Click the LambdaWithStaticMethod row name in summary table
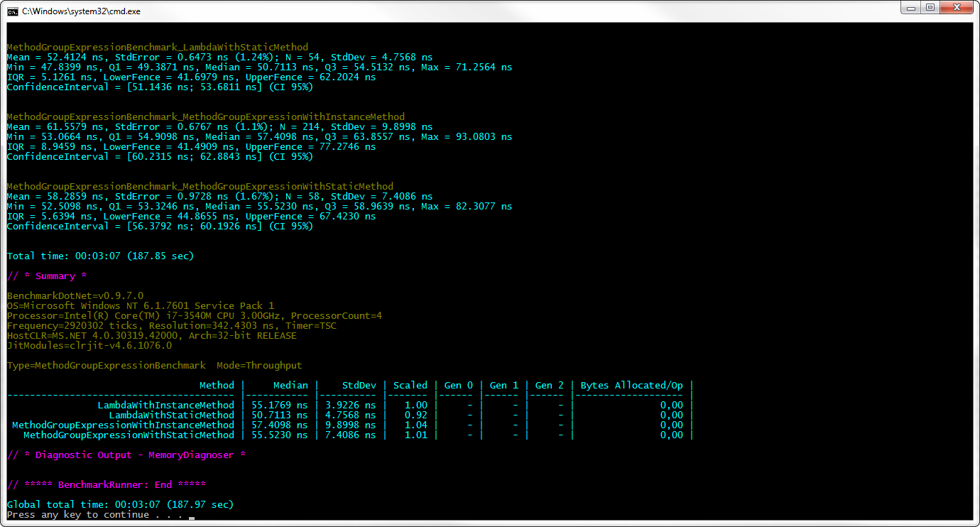980x527 pixels. click(x=172, y=415)
